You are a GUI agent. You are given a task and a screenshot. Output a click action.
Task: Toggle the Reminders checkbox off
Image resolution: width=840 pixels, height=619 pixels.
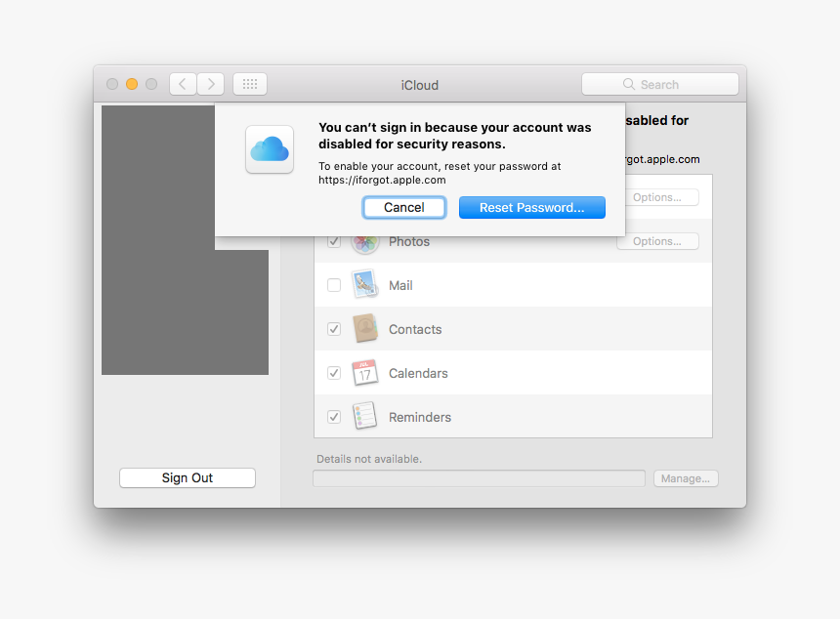point(334,416)
